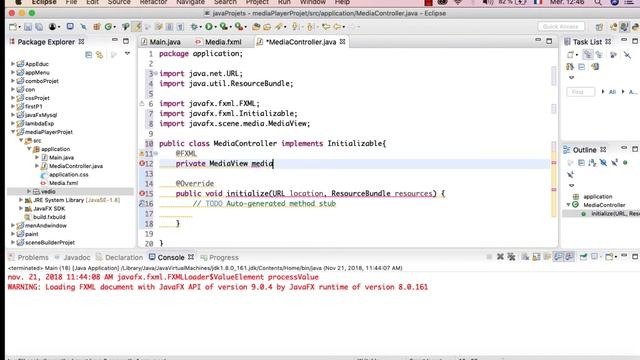Toggle Hide Static Members in the Outline toolbar
Screen dimensions: 640x360
(x=614, y=163)
